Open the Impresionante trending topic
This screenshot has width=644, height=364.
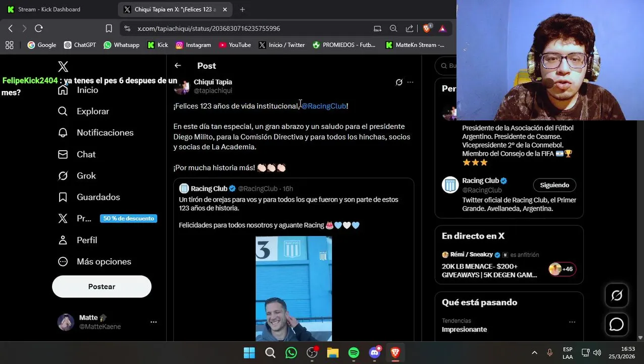[x=464, y=330]
